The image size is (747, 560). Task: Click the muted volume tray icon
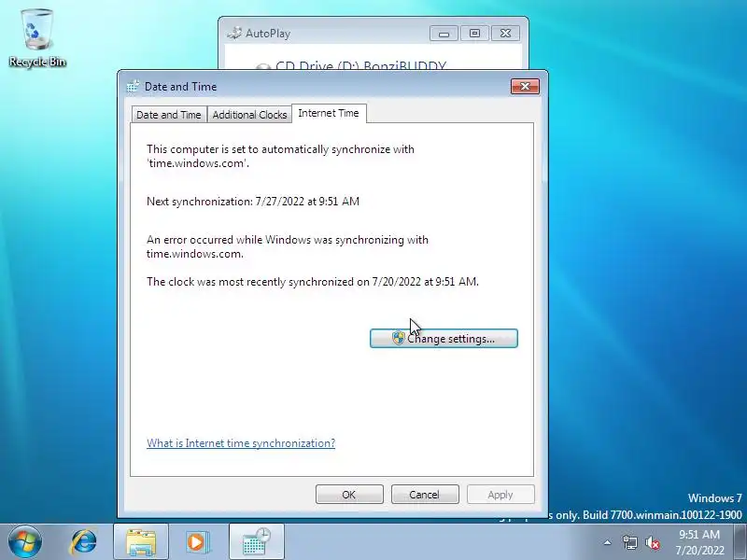pyautogui.click(x=652, y=542)
